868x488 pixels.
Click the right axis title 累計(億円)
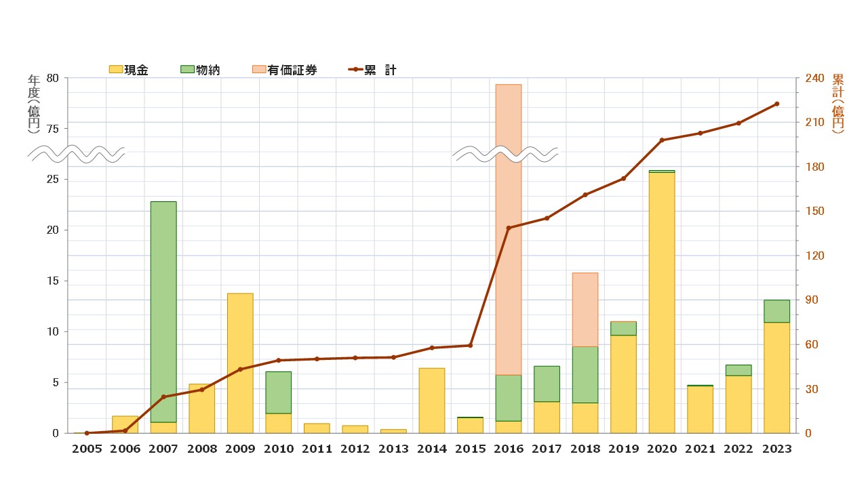coord(838,104)
